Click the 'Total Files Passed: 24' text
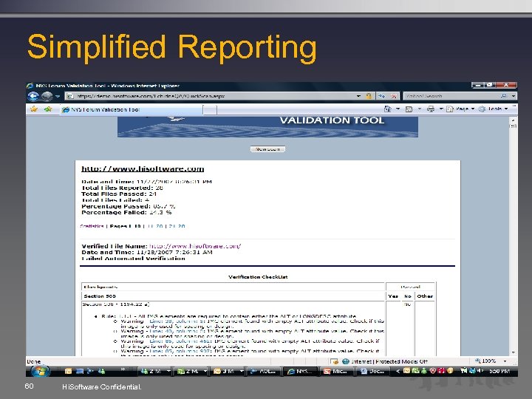The image size is (532, 399). pyautogui.click(x=119, y=194)
